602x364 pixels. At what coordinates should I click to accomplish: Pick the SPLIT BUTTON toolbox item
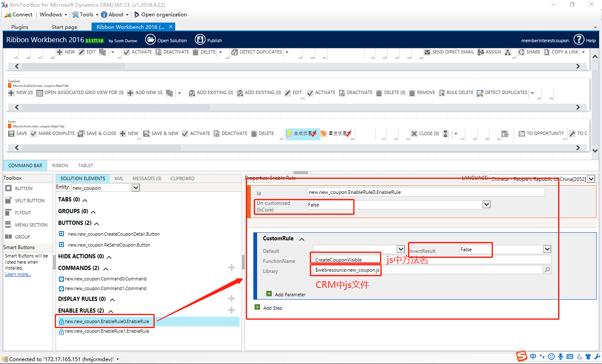click(25, 201)
